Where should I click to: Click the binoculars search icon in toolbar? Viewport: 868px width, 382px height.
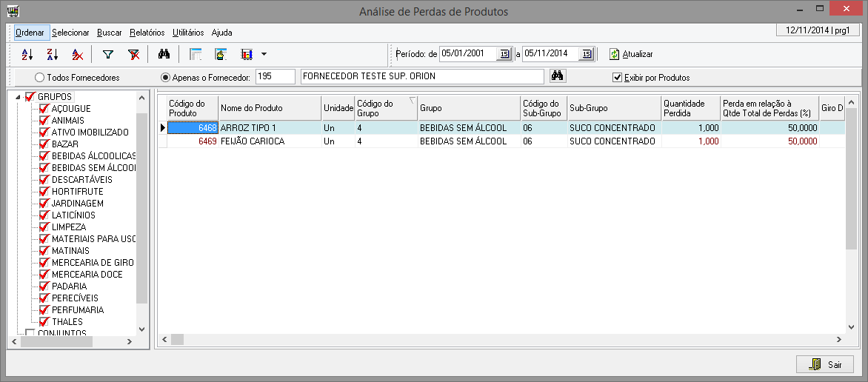point(164,54)
